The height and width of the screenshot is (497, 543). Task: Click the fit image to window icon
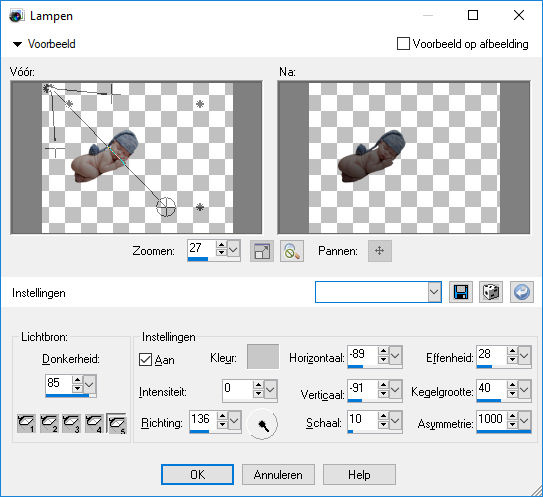click(262, 251)
